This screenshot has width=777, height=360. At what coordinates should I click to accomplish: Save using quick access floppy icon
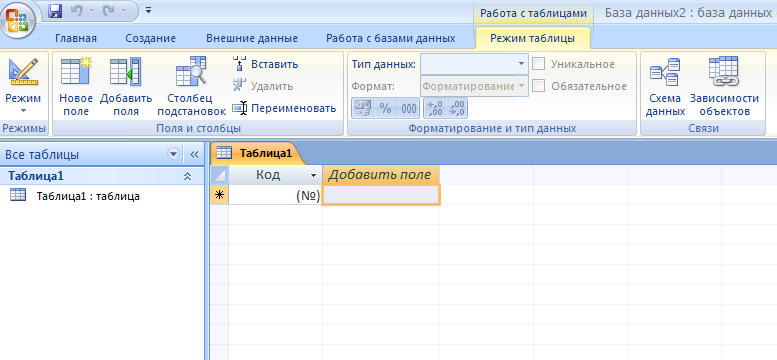pyautogui.click(x=56, y=10)
